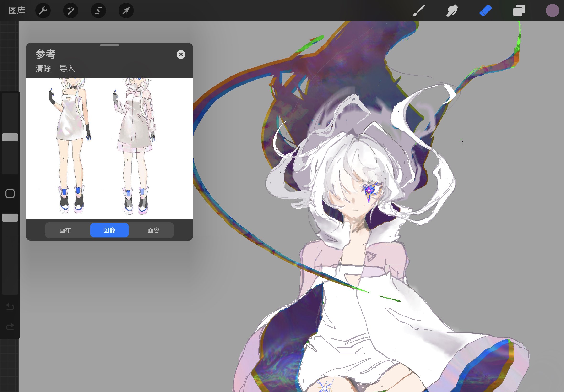
Task: Open the Layers panel icon
Action: tap(519, 11)
